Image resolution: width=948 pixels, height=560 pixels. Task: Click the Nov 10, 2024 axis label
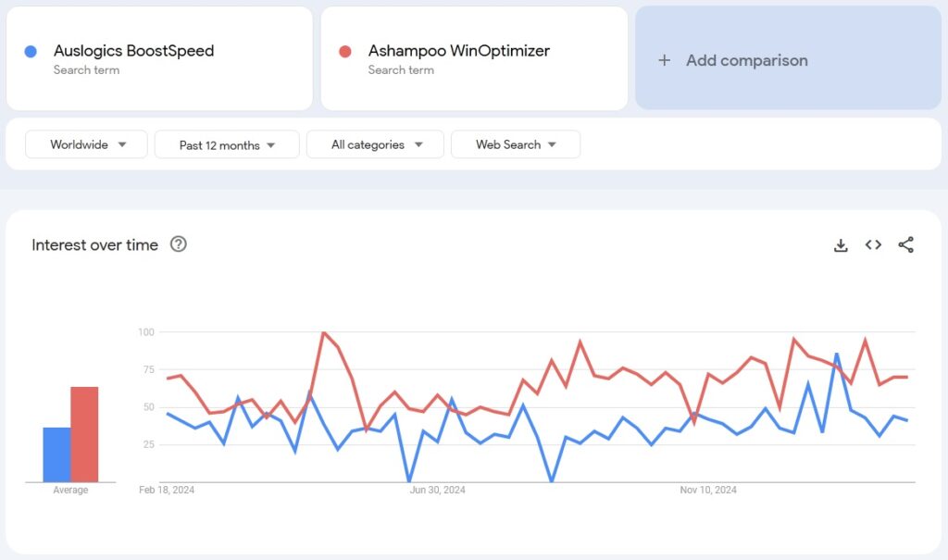(708, 490)
